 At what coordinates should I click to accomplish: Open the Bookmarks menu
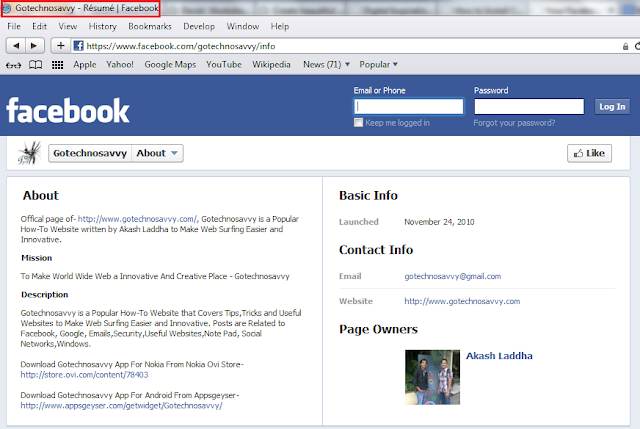click(x=150, y=27)
